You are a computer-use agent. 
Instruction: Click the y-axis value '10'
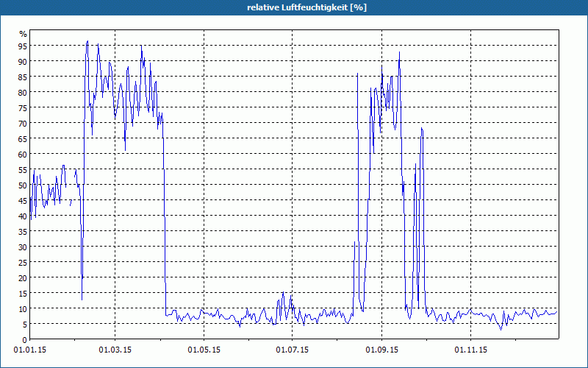click(x=23, y=308)
